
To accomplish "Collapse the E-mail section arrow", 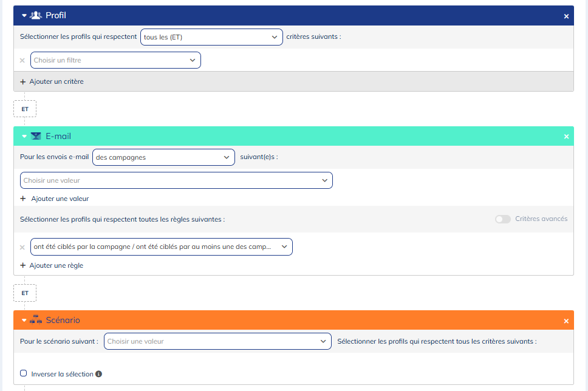I will 24,137.
